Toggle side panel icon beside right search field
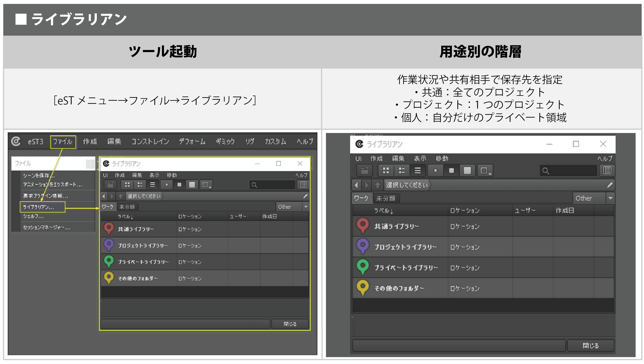644x364 pixels. tap(607, 171)
